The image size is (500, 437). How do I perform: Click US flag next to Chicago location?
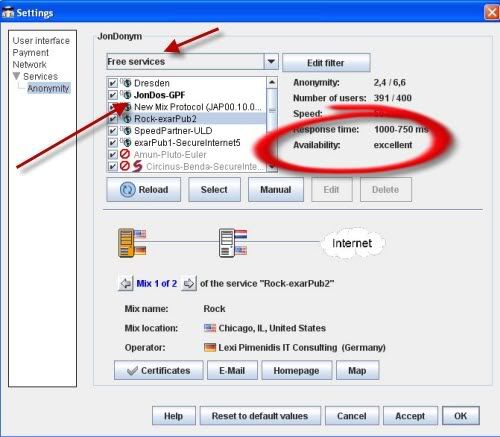(210, 328)
